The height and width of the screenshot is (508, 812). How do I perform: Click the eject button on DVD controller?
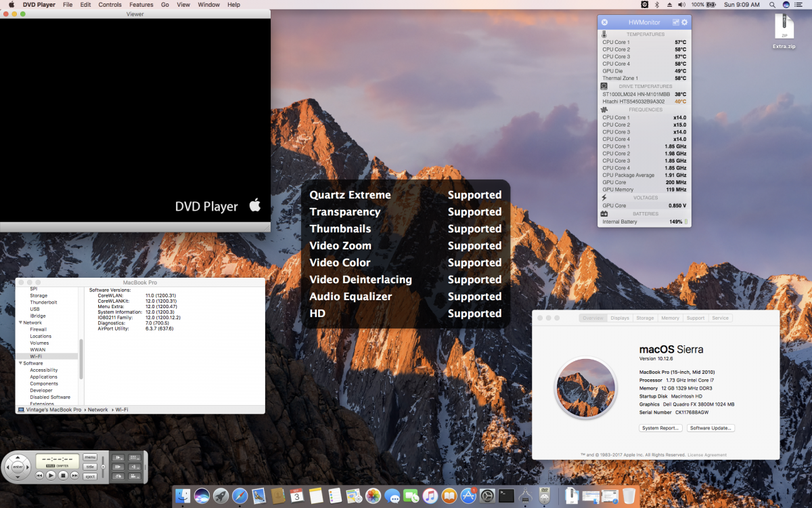90,476
